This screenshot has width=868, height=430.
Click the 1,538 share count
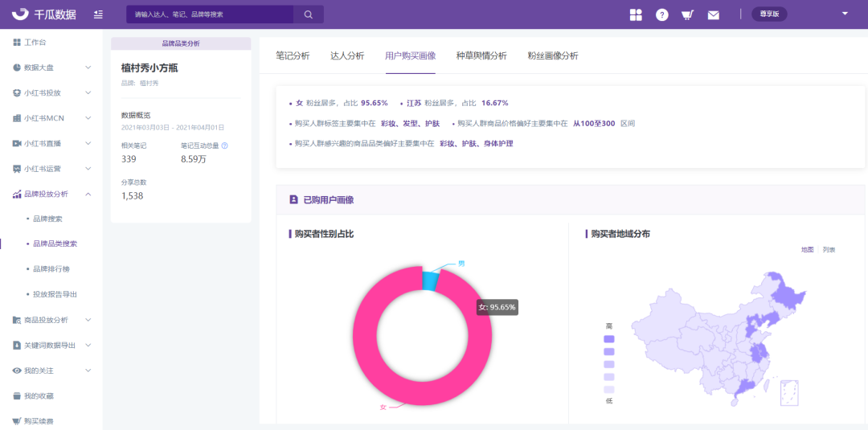point(133,195)
